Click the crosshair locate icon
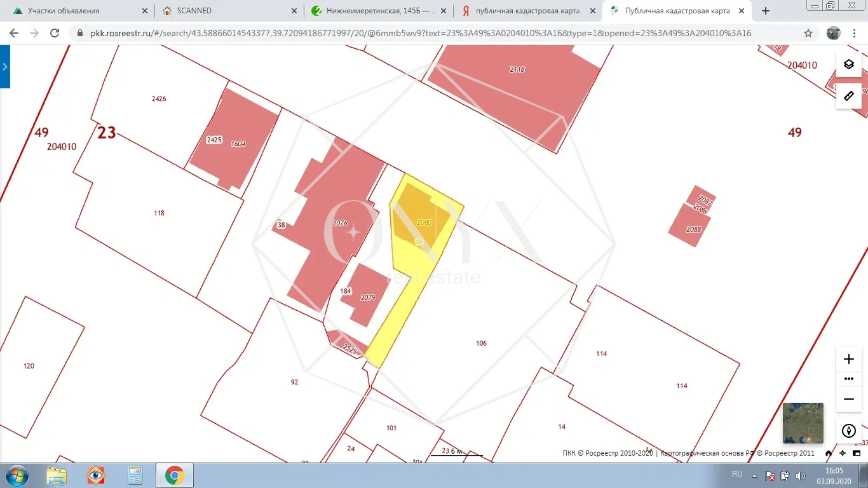868x488 pixels. [x=843, y=454]
